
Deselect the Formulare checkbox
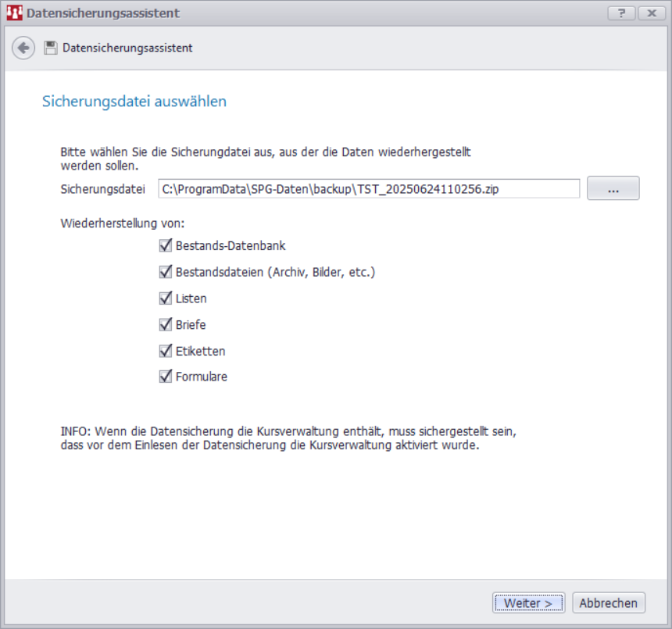point(165,377)
